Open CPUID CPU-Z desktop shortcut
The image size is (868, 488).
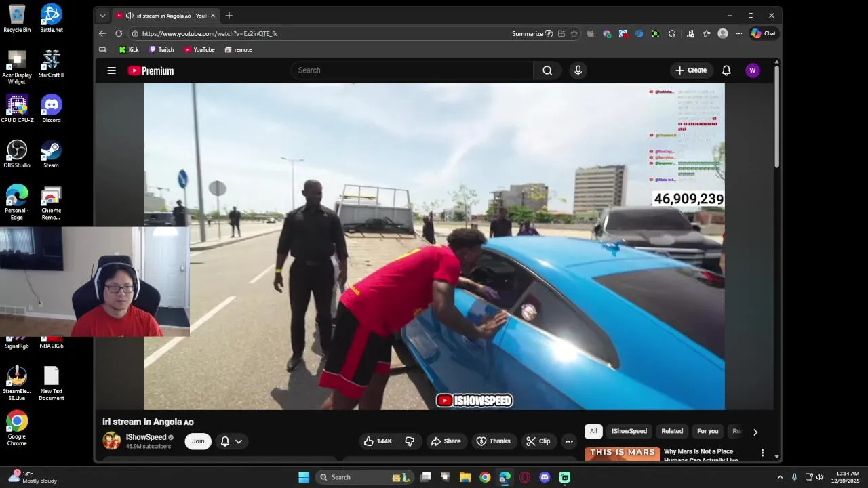click(17, 108)
